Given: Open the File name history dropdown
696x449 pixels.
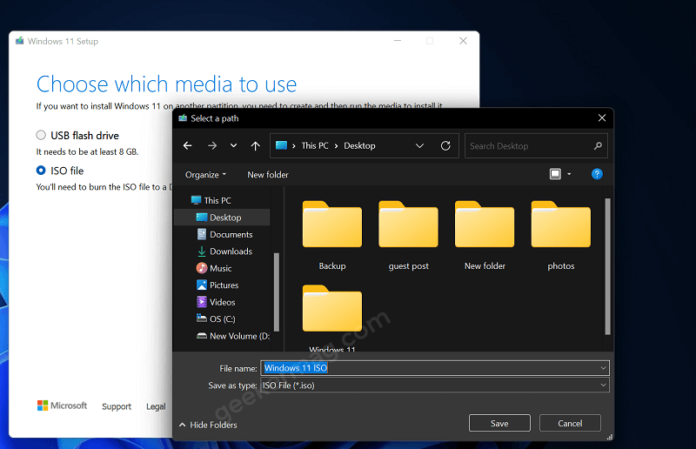Looking at the screenshot, I should click(603, 368).
